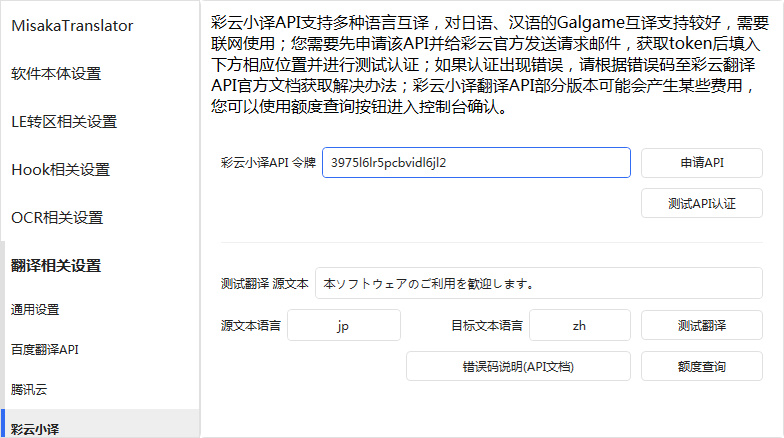
Task: Open the MisakaTranslator home section
Action: (x=72, y=27)
